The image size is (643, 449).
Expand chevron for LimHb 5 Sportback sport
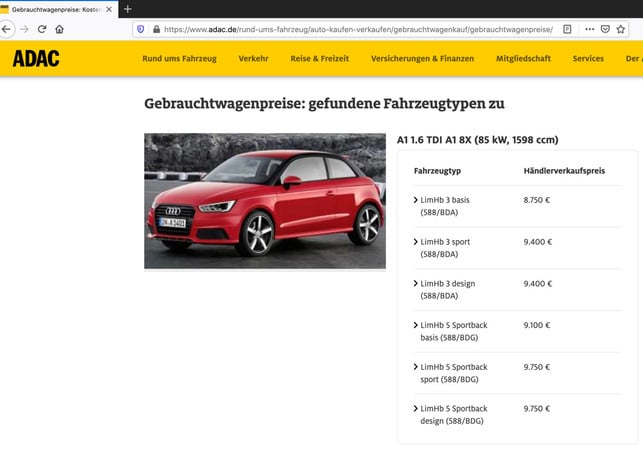[x=416, y=367]
